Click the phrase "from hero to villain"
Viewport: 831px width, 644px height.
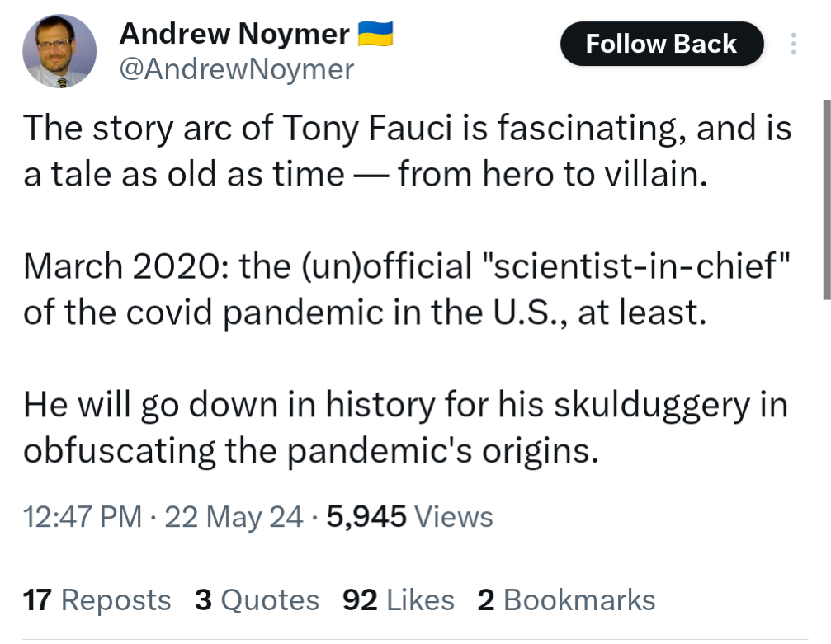click(x=552, y=176)
